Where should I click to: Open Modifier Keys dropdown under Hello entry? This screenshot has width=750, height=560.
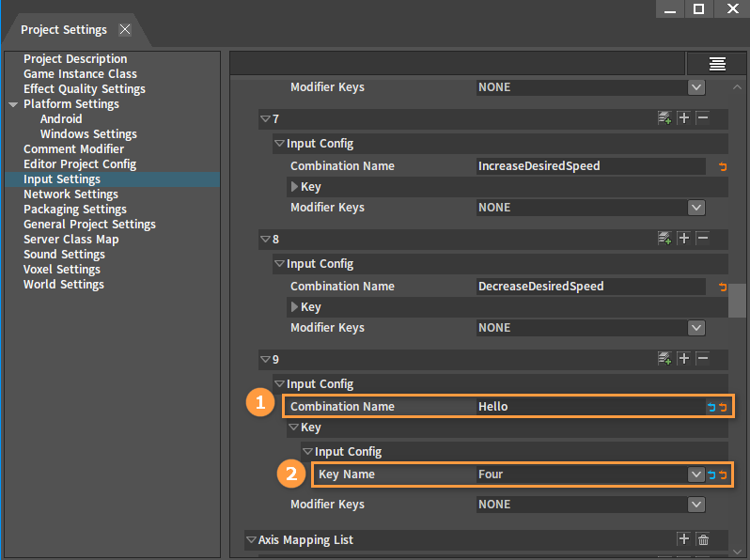coord(696,505)
